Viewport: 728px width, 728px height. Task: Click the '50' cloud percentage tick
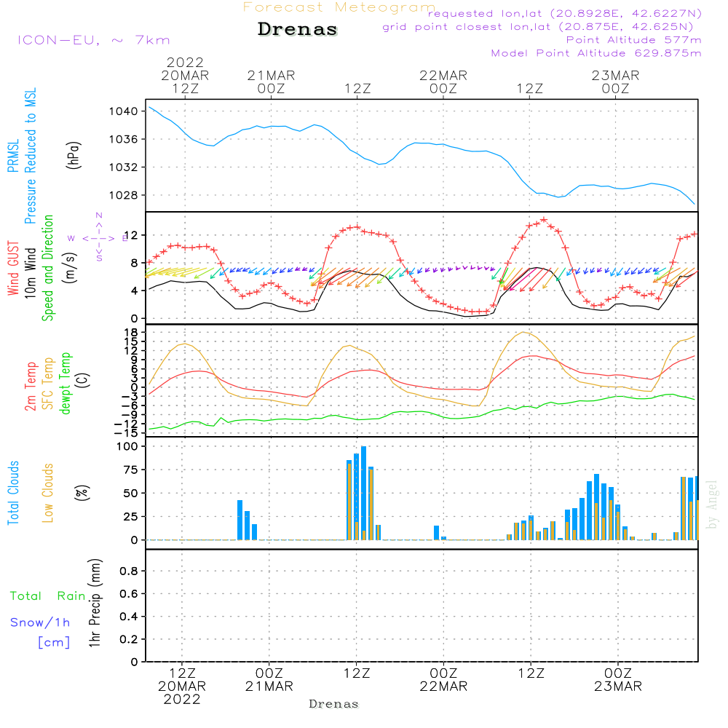coord(131,493)
